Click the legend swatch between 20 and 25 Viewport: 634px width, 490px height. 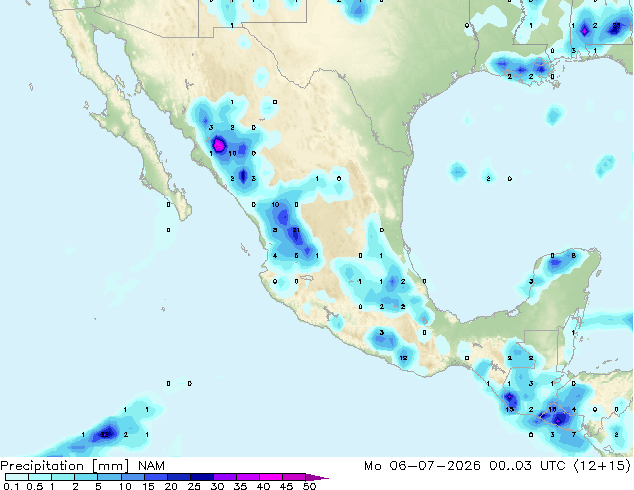178,477
